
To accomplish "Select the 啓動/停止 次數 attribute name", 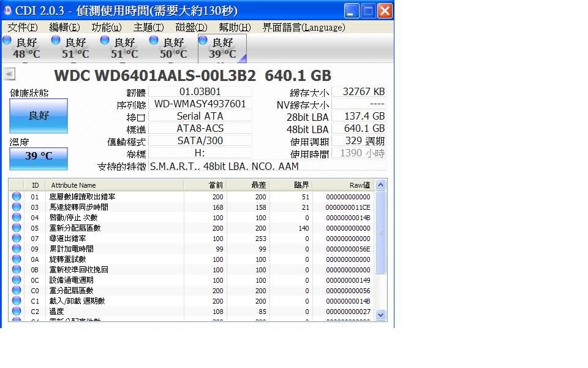I will click(x=73, y=218).
